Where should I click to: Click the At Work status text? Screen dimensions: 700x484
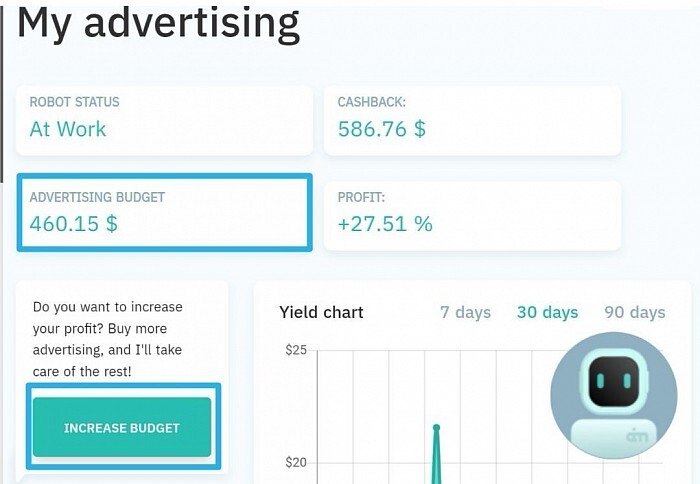(68, 129)
